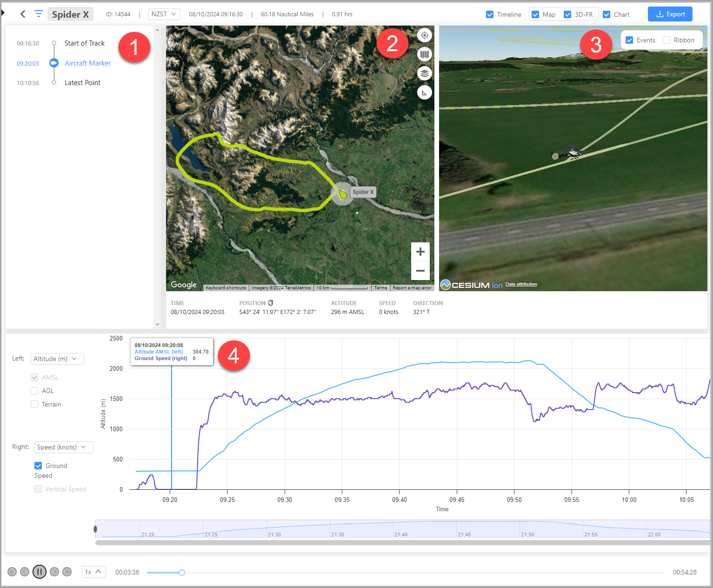Enable the AGL altitude checkbox

tap(34, 391)
